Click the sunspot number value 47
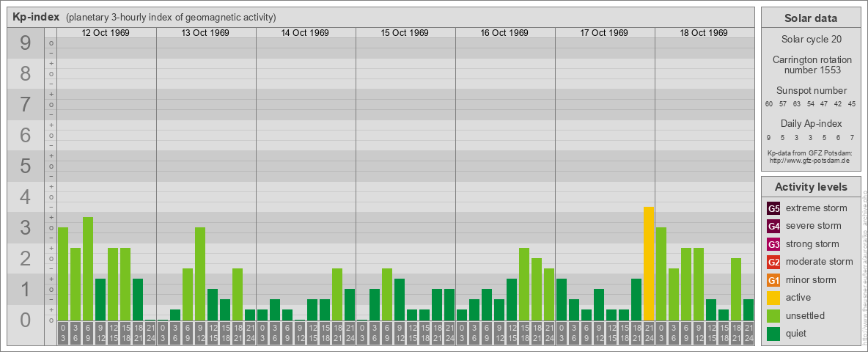This screenshot has height=352, width=868. click(x=824, y=104)
